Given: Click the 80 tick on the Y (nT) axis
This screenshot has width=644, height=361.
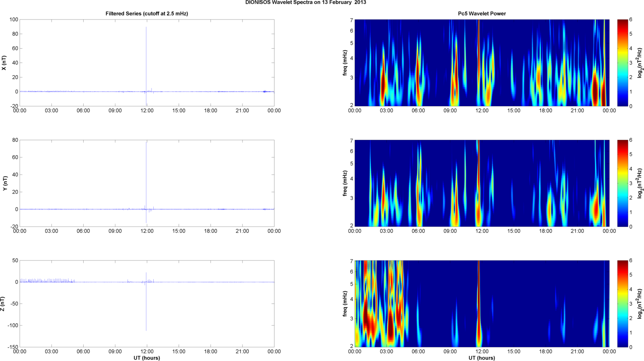Looking at the screenshot, I should point(15,140).
